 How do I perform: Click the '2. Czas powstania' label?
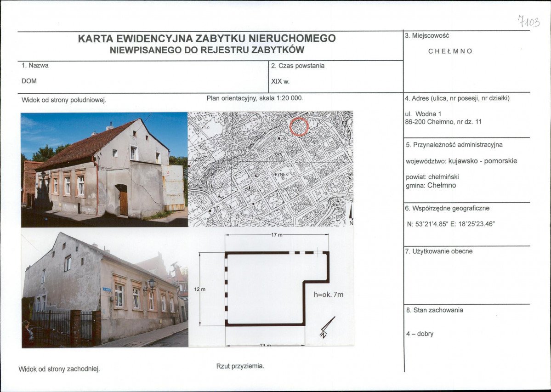(x=298, y=66)
